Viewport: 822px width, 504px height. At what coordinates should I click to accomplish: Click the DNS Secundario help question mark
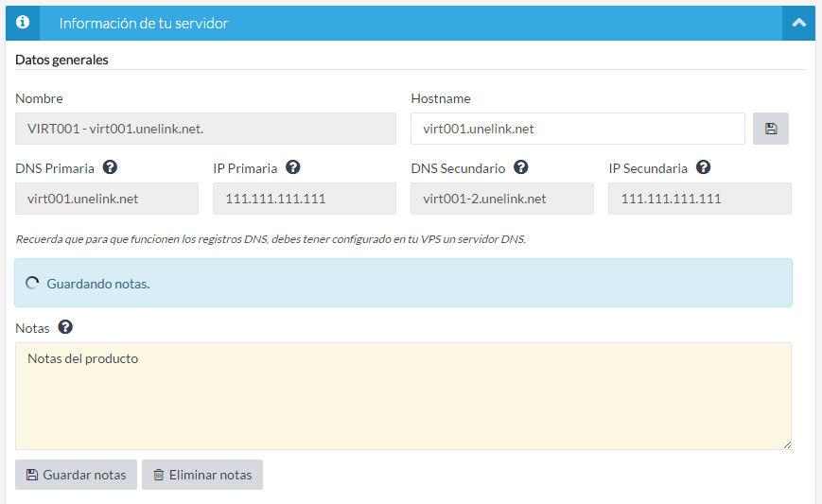pyautogui.click(x=520, y=167)
